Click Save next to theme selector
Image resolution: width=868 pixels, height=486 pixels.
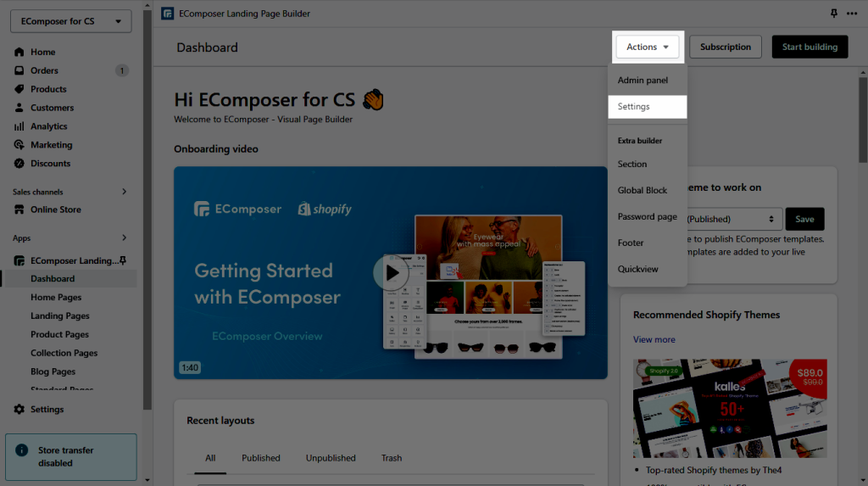tap(804, 219)
